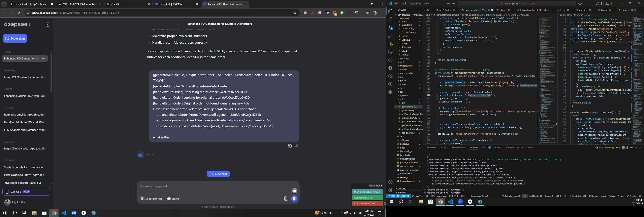The height and width of the screenshot is (217, 644).
Task: Open Selection menu in VS Code
Action: click(x=415, y=3)
